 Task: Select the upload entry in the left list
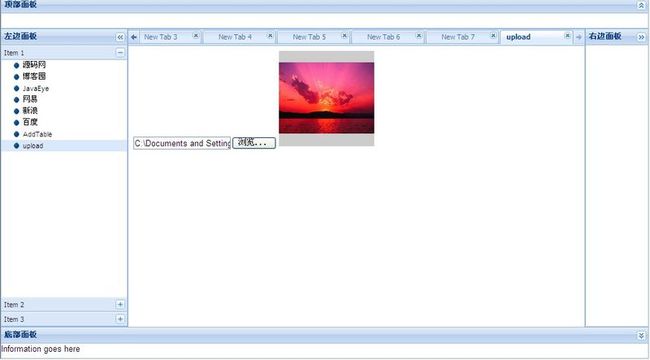[33, 146]
